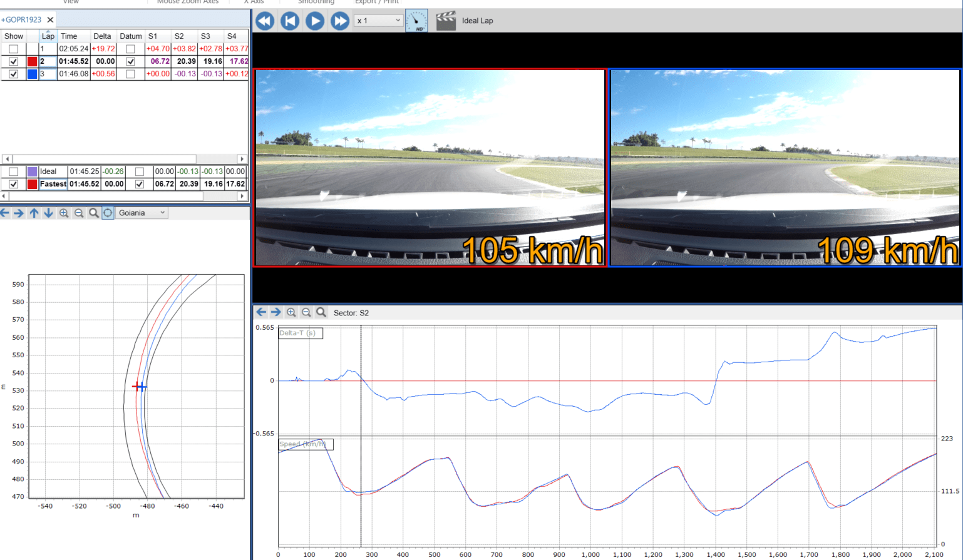
Task: Zoom in on the track map
Action: pyautogui.click(x=64, y=213)
